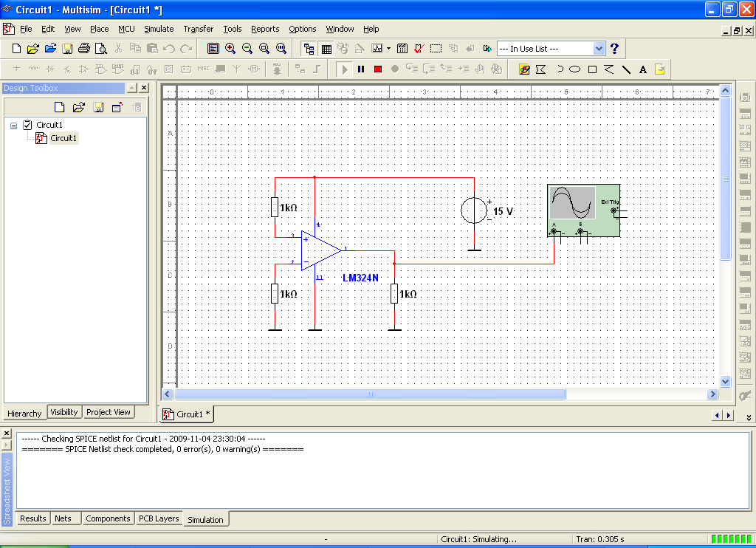Select the Print icon in the toolbar
The image size is (756, 548).
[84, 48]
